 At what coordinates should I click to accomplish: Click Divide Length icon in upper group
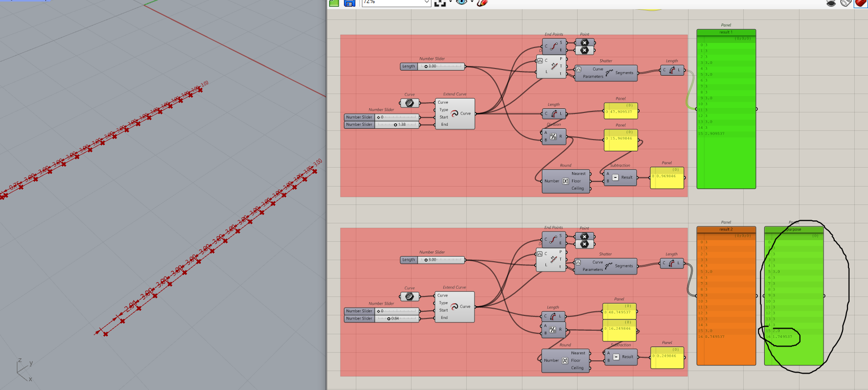tap(554, 66)
